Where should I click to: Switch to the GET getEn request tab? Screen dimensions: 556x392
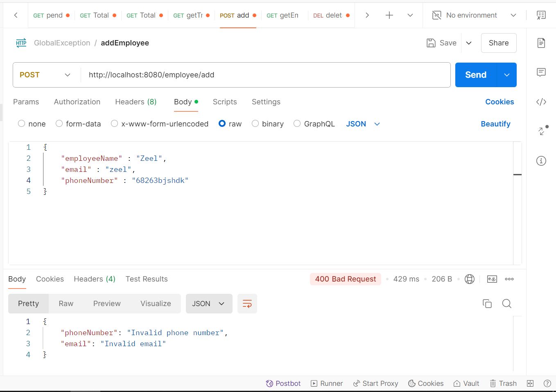click(x=283, y=15)
